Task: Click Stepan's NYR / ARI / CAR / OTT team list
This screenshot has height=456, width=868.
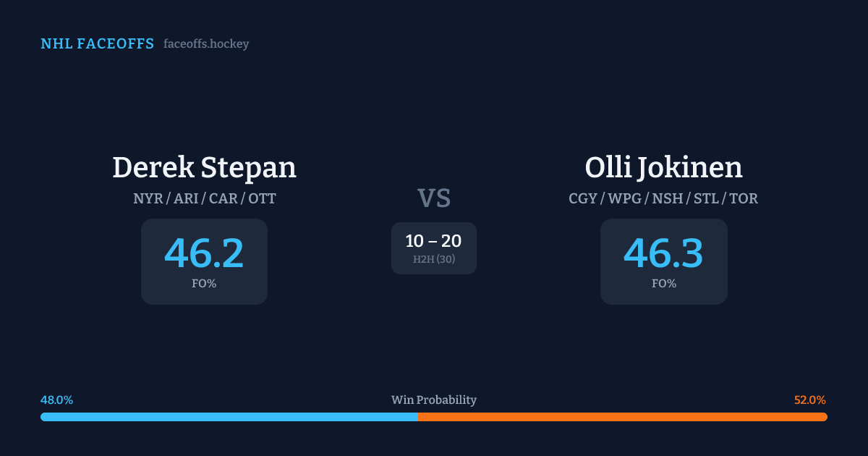Action: pyautogui.click(x=204, y=198)
